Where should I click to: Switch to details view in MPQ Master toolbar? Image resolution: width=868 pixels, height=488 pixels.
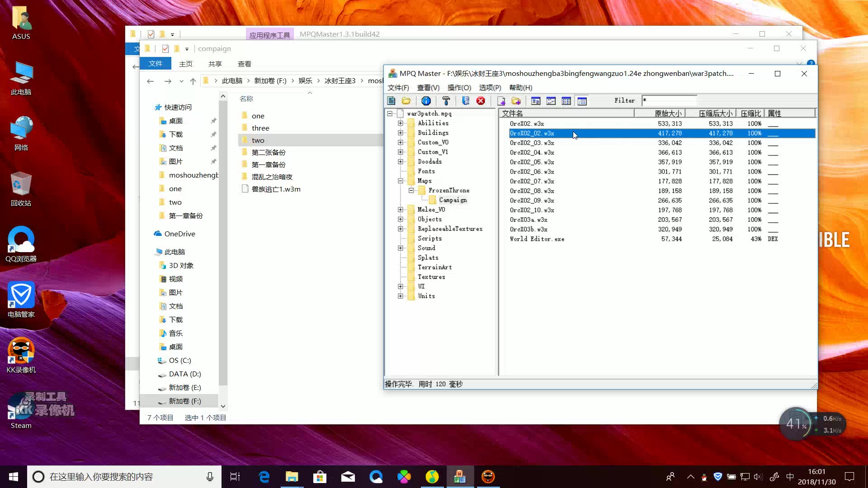(x=582, y=101)
